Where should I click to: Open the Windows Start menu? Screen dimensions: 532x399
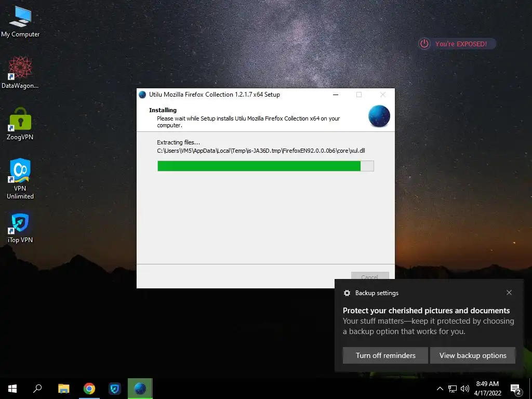[12, 389]
